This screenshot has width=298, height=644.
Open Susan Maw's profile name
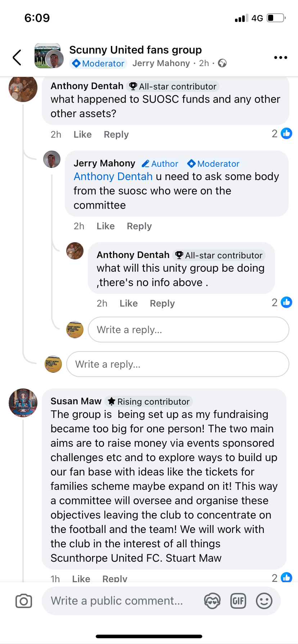(x=76, y=401)
